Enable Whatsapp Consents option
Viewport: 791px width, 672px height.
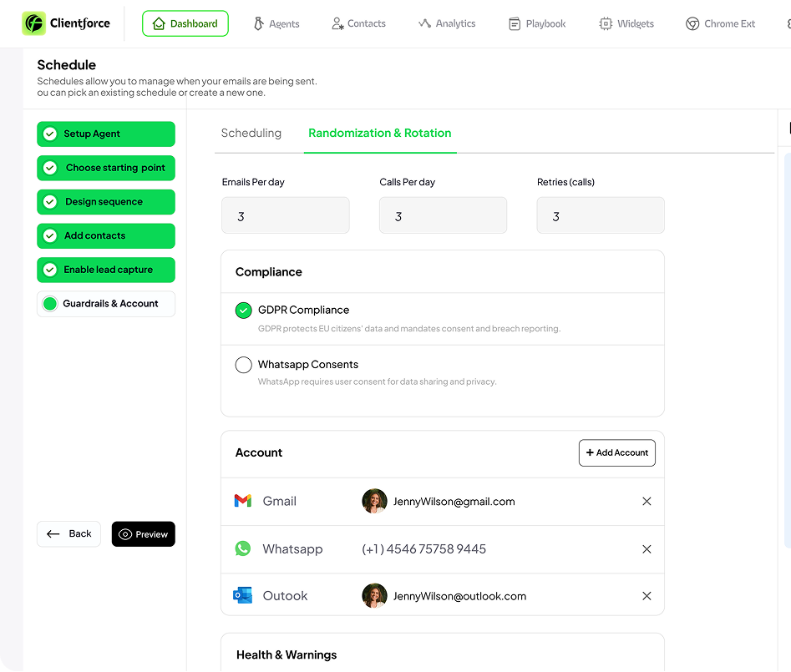click(x=243, y=365)
